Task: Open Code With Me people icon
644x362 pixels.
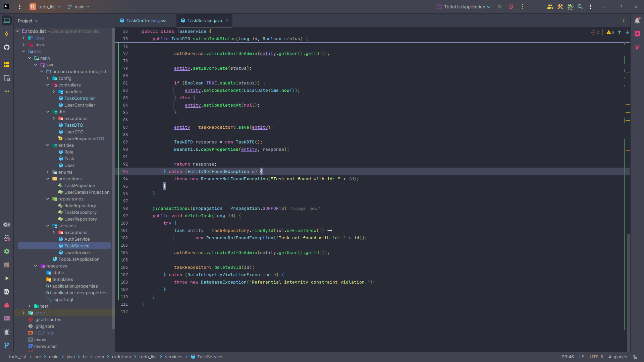Action: (550, 7)
